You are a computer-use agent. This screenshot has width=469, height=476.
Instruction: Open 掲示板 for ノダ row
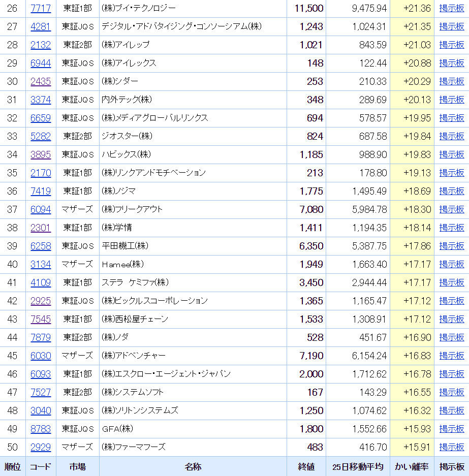pos(452,337)
